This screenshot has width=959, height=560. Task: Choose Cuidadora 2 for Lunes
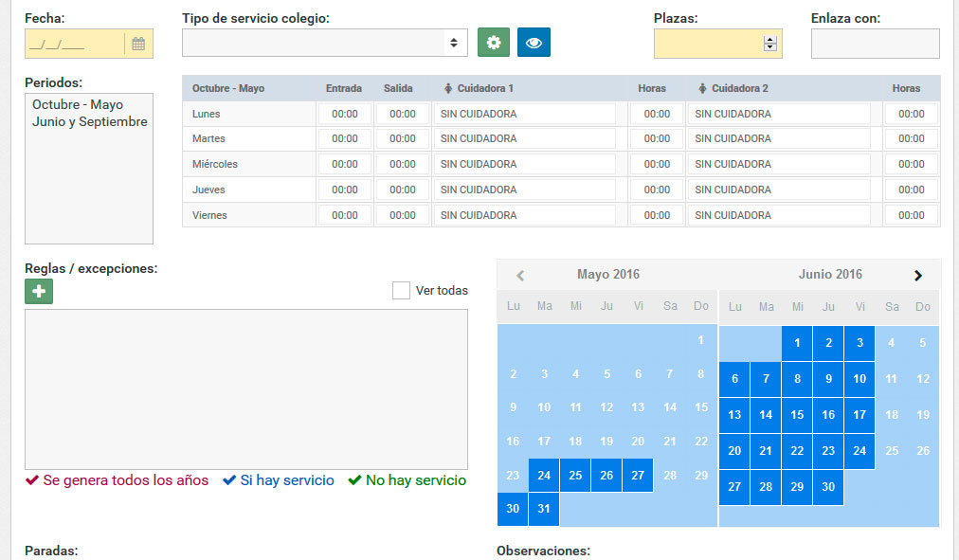click(x=779, y=114)
